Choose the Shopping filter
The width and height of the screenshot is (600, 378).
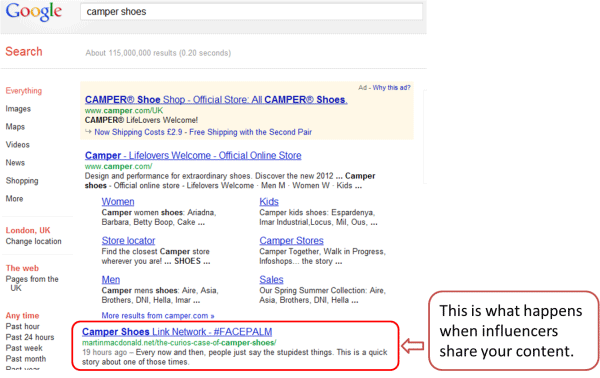(x=22, y=181)
